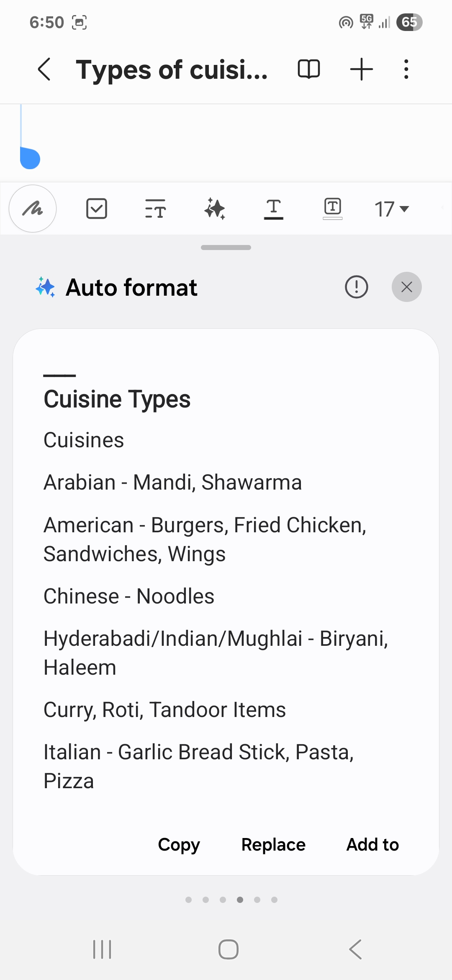
Task: Open Android recent apps button
Action: pyautogui.click(x=102, y=949)
